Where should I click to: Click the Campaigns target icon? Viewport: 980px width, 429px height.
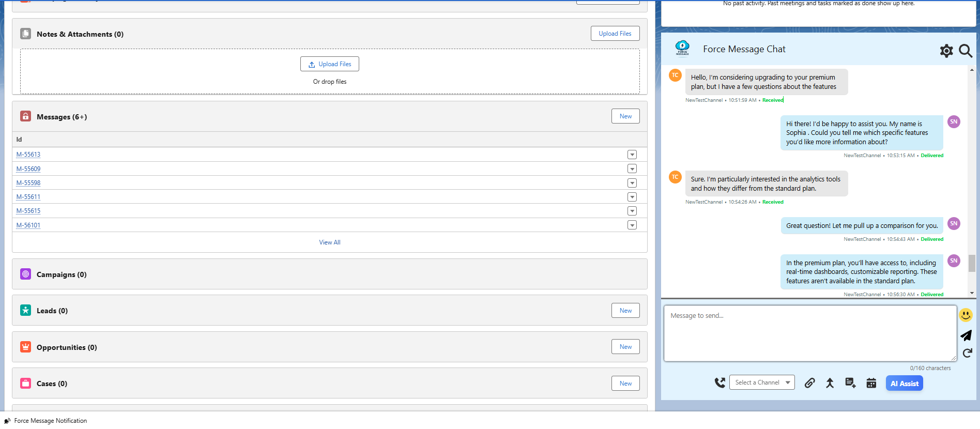25,274
